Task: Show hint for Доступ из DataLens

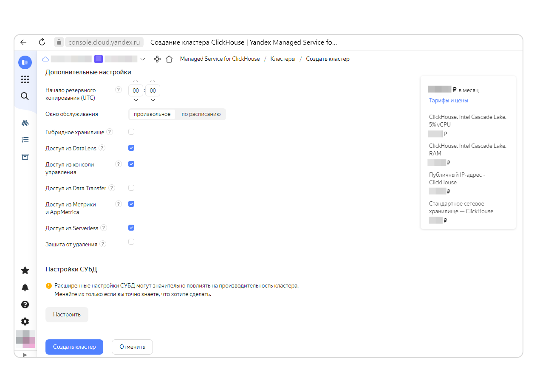Action: 102,148
